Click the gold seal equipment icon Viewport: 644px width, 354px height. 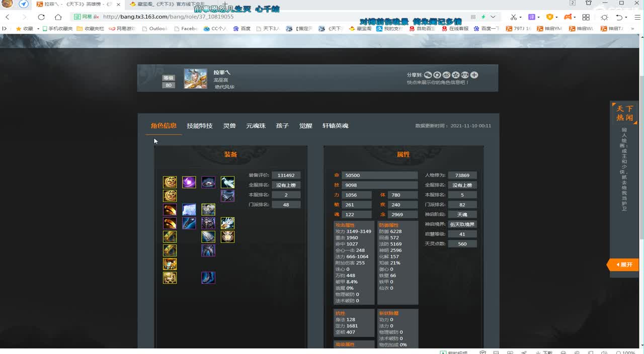pos(170,277)
